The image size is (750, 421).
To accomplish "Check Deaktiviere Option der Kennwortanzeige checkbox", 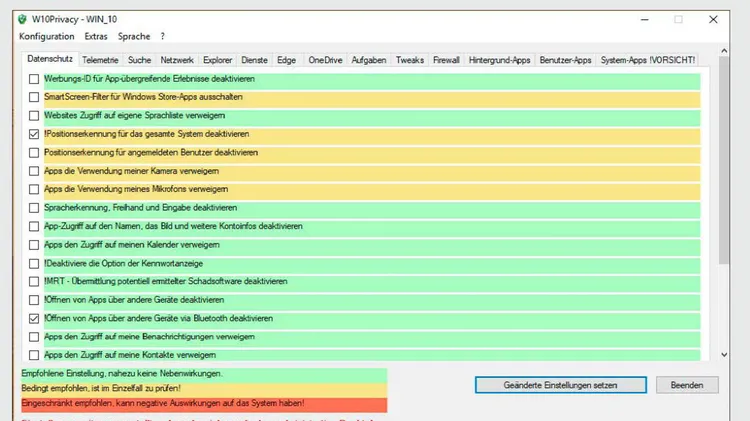I will tap(33, 264).
